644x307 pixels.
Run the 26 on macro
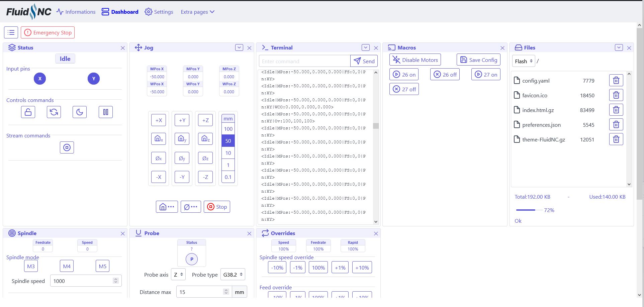404,75
